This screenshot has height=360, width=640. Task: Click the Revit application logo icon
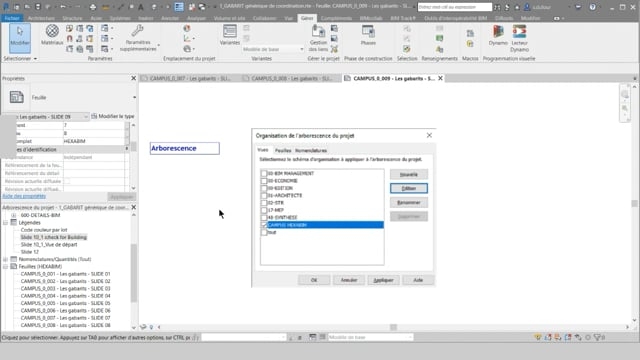pos(6,7)
